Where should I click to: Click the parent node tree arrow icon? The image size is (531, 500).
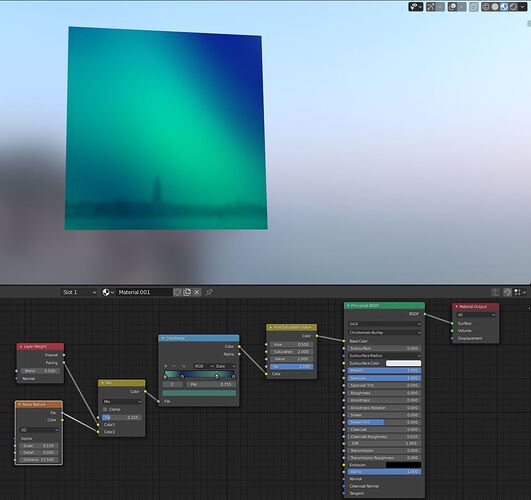(x=495, y=292)
